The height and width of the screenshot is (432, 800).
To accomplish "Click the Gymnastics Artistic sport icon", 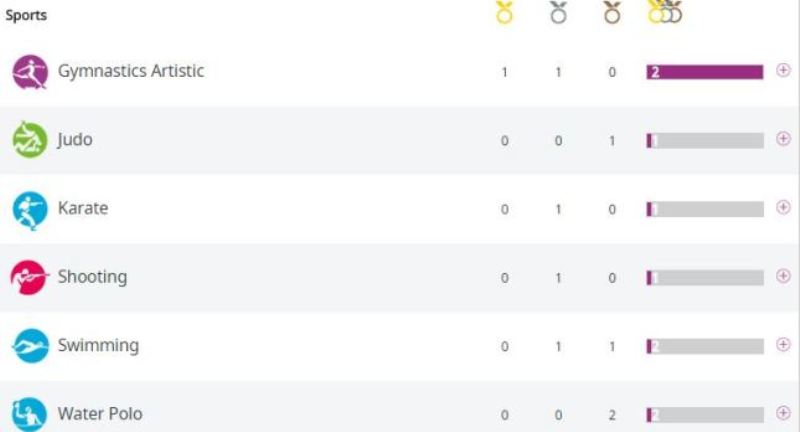I will [x=30, y=72].
